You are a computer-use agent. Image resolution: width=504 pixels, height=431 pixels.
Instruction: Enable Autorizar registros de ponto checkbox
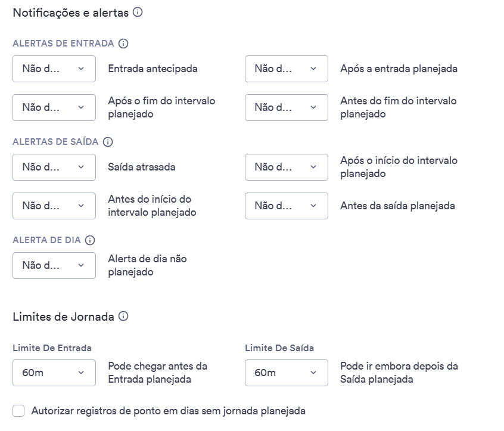[x=18, y=411]
